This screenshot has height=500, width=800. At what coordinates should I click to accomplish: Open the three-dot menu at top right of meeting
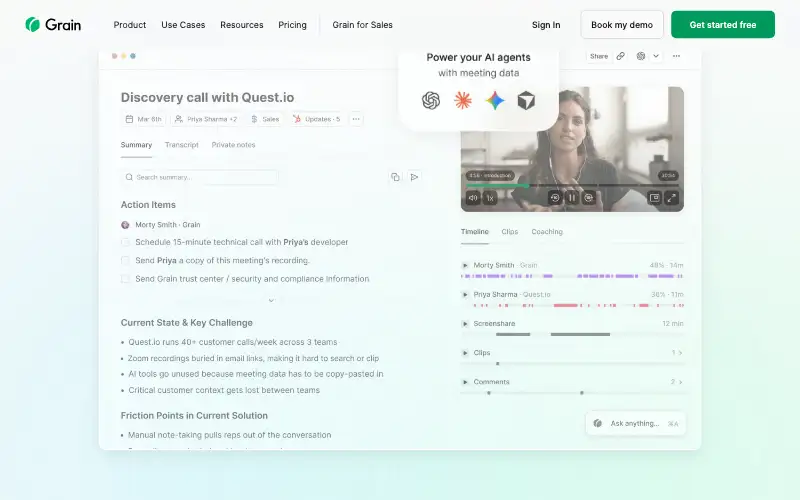[x=676, y=56]
